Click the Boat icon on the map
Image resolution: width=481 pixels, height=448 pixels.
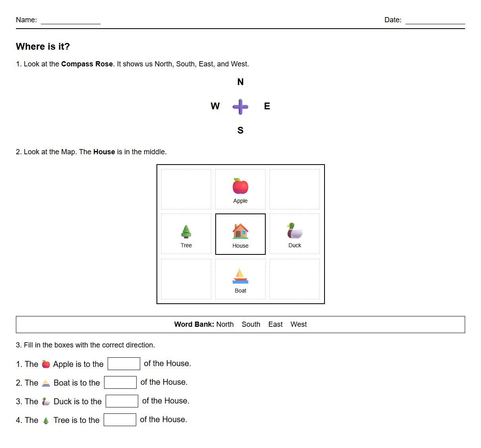[x=240, y=275]
